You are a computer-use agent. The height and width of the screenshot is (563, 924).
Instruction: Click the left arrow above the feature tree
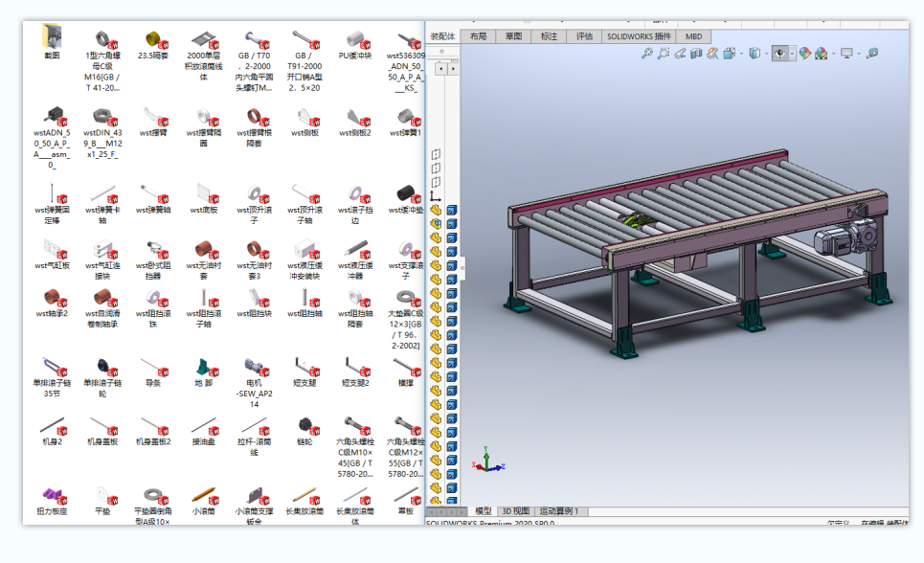click(x=440, y=69)
